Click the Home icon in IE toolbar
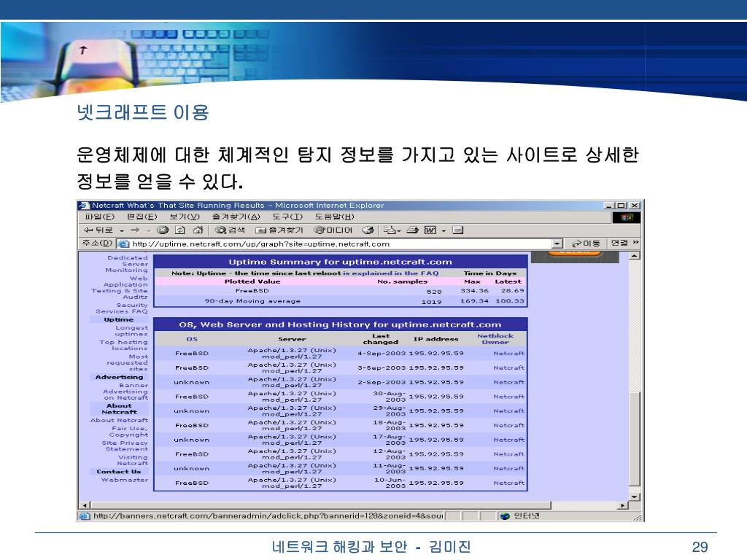This screenshot has height=560, width=747. (198, 230)
